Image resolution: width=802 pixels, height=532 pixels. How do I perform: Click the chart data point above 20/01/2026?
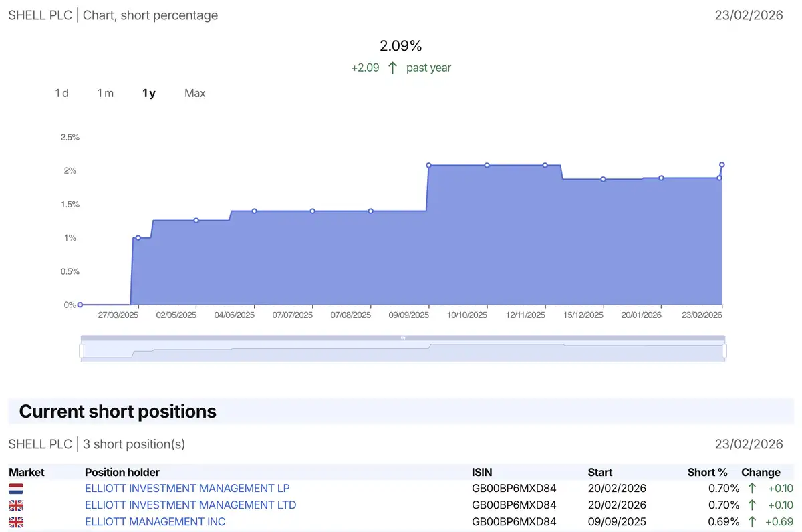click(661, 178)
